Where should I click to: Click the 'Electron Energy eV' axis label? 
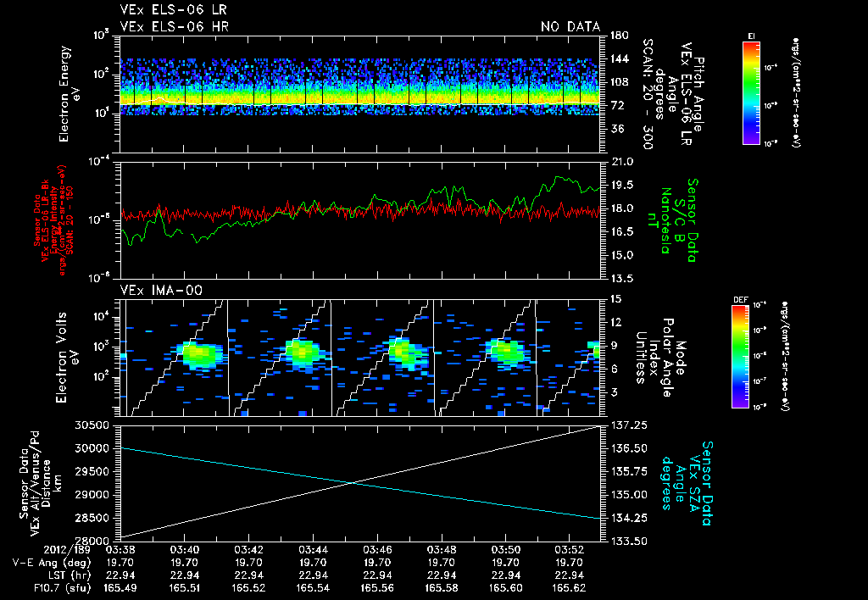(x=71, y=94)
